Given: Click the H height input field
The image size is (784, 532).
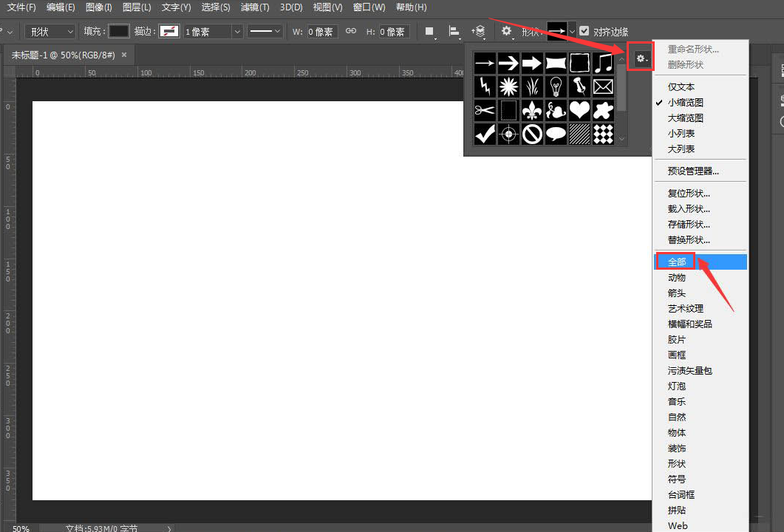Looking at the screenshot, I should point(394,32).
